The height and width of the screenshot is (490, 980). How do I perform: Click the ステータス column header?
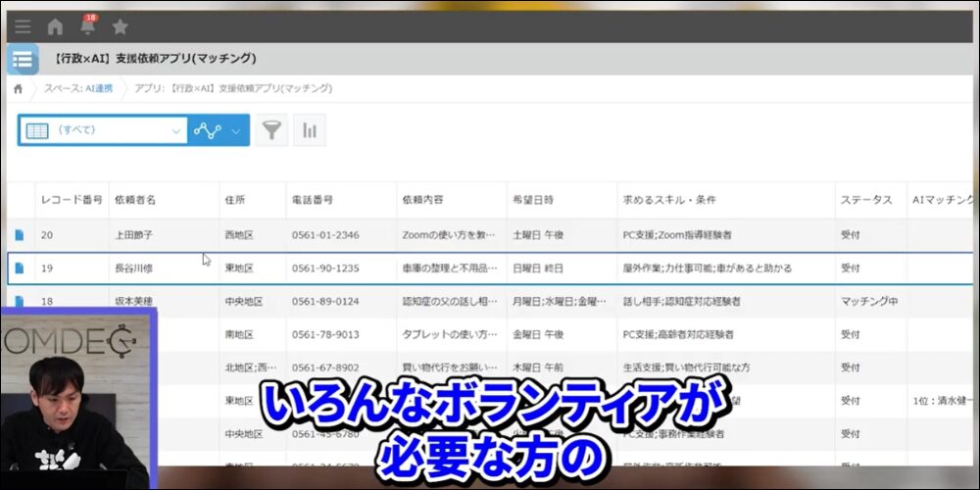866,200
